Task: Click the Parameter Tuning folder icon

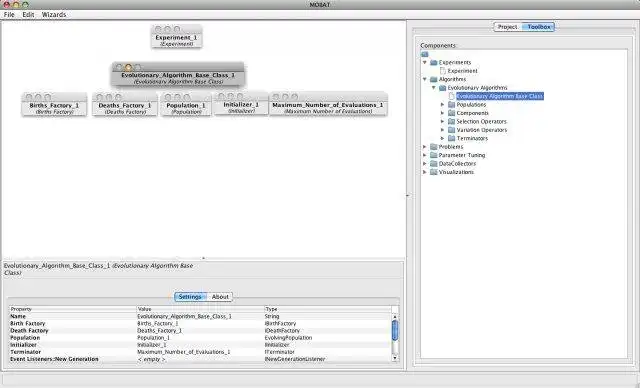Action: (x=434, y=155)
